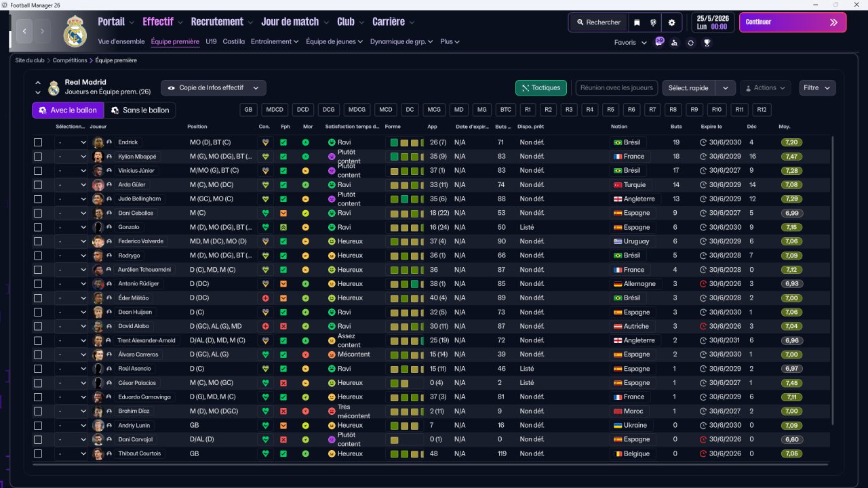Screen dimensions: 868x488
Task: Click Kylian Mbappé's player portrait
Action: (98, 157)
